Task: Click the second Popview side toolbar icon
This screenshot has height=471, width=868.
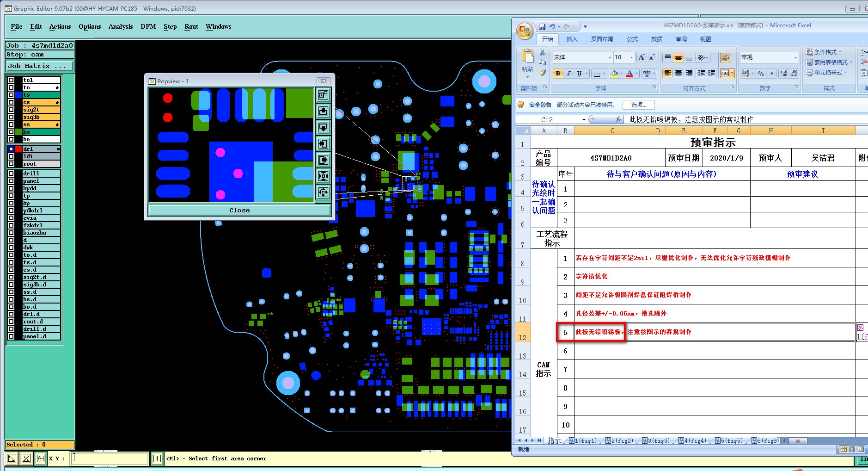Action: coord(324,111)
